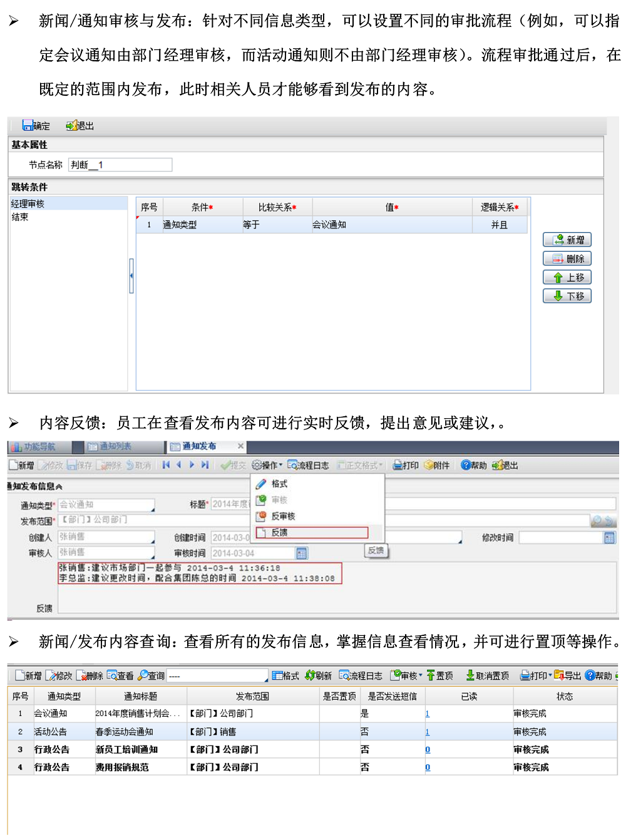
Task: Collapse the left panel with splitter arrow
Action: [131, 275]
